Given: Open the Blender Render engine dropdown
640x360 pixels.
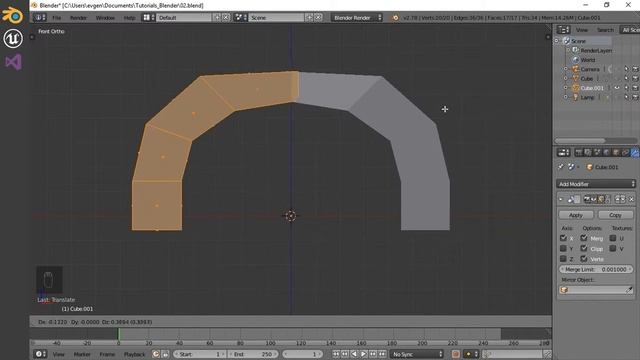Looking at the screenshot, I should (x=357, y=18).
